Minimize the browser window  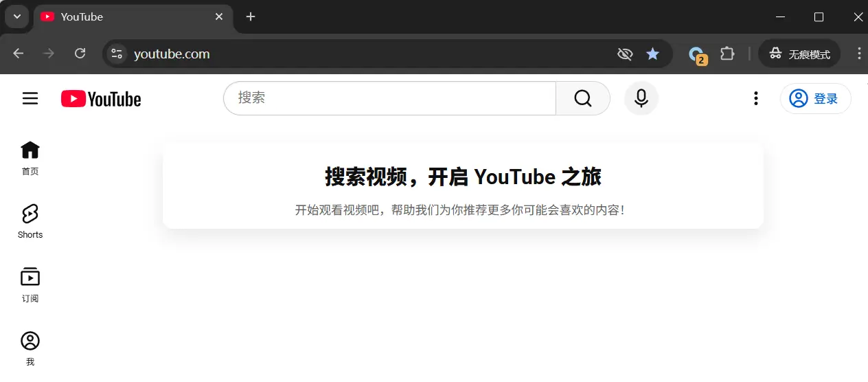click(x=780, y=16)
